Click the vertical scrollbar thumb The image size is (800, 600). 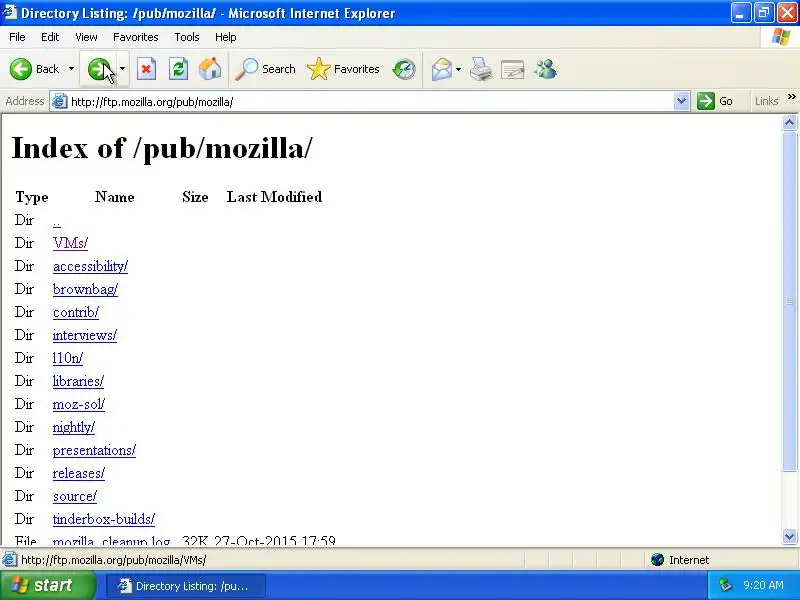[x=789, y=301]
